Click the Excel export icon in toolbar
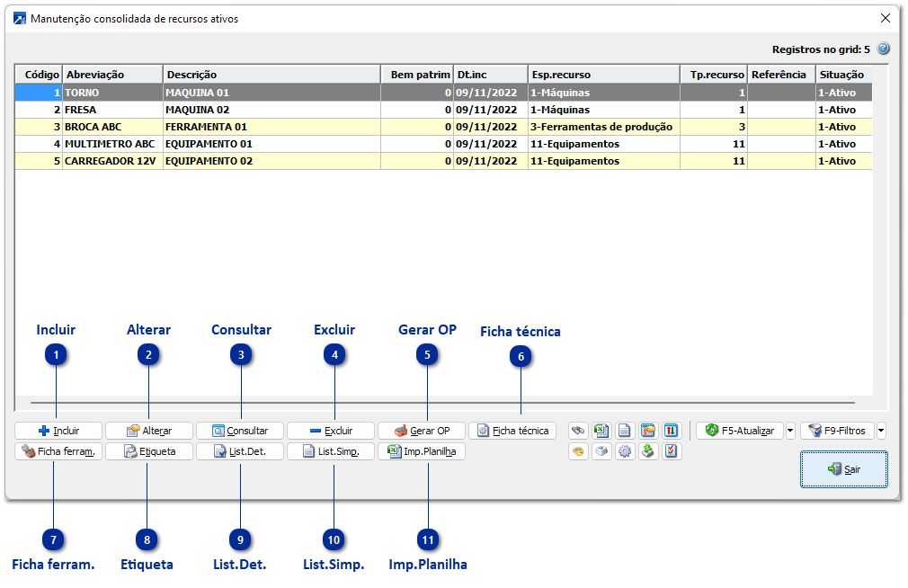The width and height of the screenshot is (908, 588). [x=601, y=431]
